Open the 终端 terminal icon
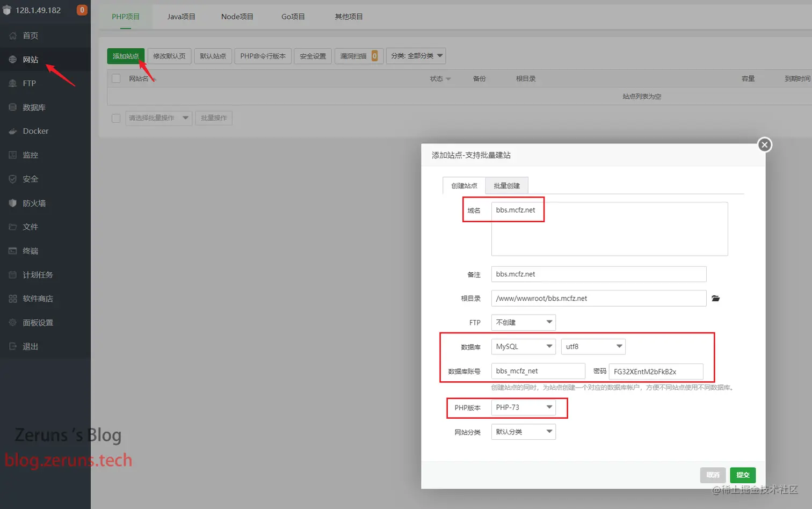This screenshot has width=812, height=509. [13, 251]
